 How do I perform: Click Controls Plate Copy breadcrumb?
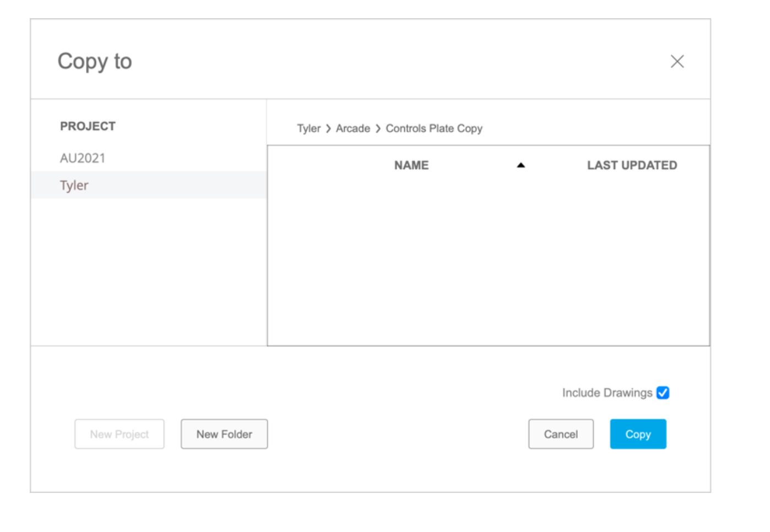(x=434, y=128)
